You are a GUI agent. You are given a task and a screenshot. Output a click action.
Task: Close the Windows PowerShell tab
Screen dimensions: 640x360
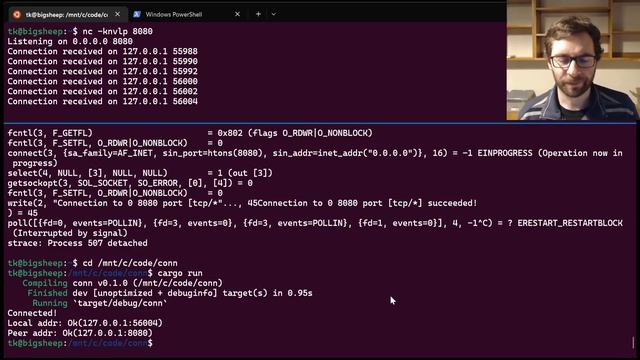click(237, 14)
